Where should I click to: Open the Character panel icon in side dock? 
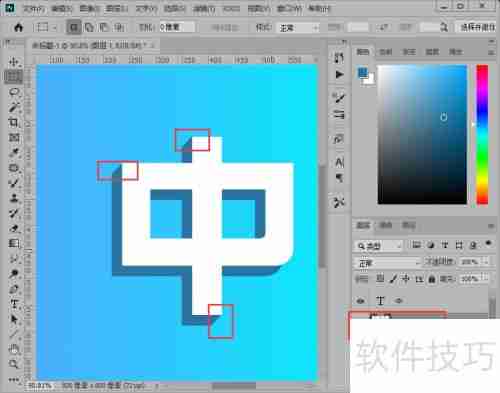339,162
